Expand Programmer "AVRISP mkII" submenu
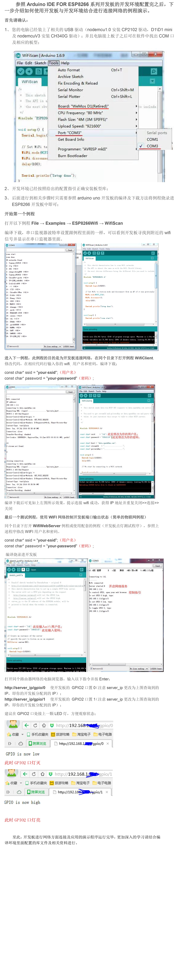This screenshot has width=192, height=980. 92,149
